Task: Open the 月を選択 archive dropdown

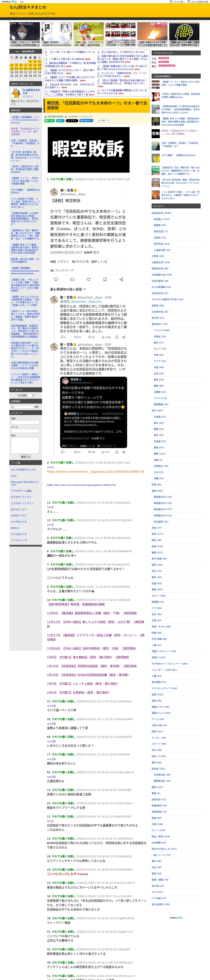Action: coord(26,396)
